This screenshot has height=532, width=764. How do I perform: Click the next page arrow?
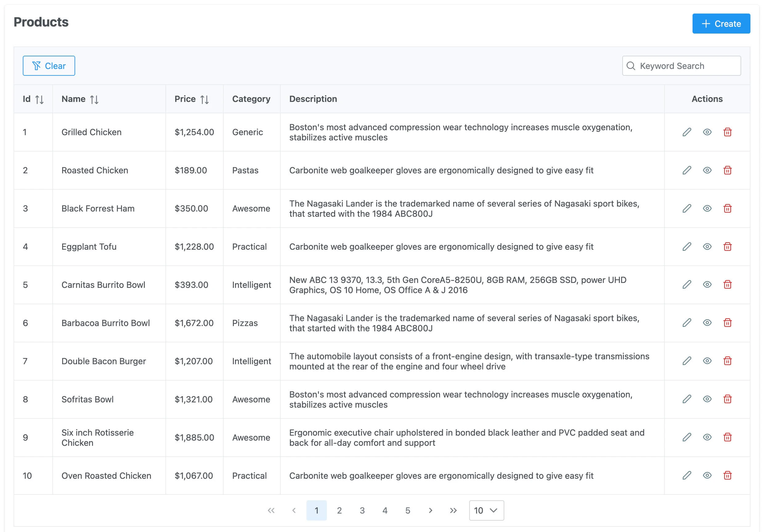[431, 510]
